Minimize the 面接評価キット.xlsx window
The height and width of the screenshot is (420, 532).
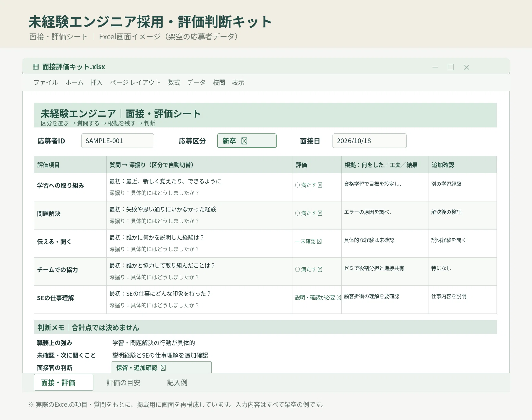[x=435, y=67]
